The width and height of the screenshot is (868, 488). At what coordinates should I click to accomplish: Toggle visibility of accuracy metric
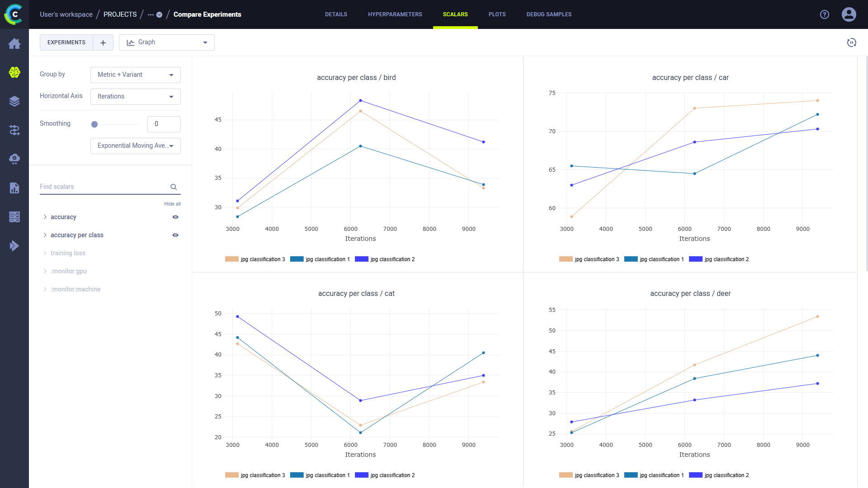point(175,217)
